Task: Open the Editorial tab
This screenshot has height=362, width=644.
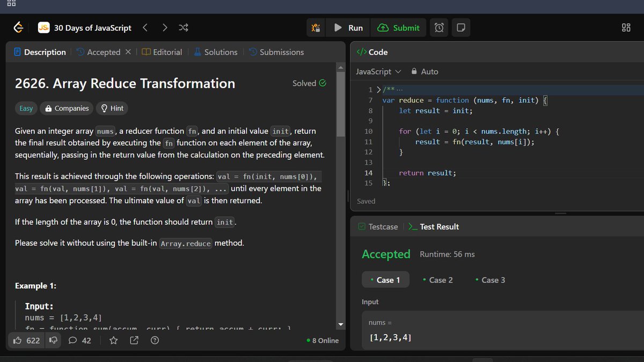Action: click(162, 52)
